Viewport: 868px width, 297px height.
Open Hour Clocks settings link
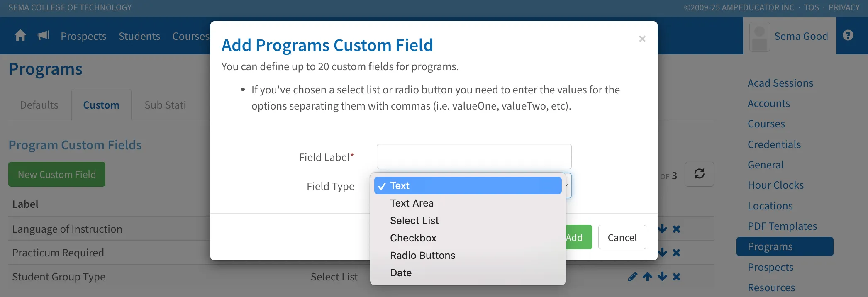click(775, 185)
